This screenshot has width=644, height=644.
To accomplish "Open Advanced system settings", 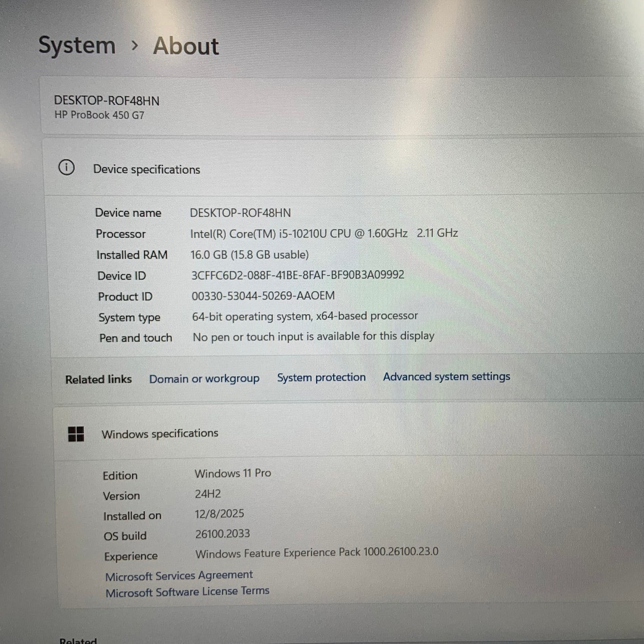I will (x=446, y=377).
